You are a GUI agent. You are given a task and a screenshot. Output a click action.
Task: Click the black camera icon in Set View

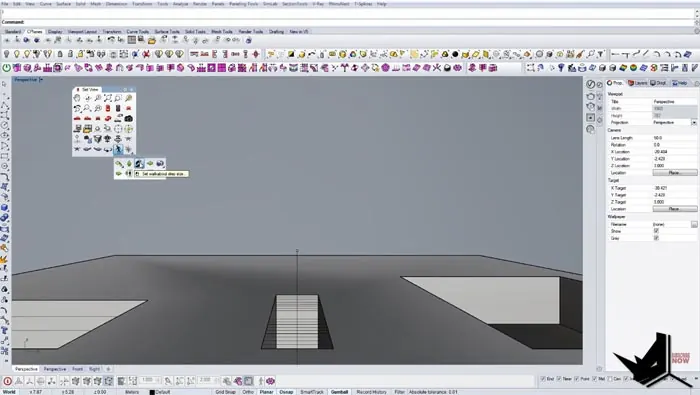129,118
